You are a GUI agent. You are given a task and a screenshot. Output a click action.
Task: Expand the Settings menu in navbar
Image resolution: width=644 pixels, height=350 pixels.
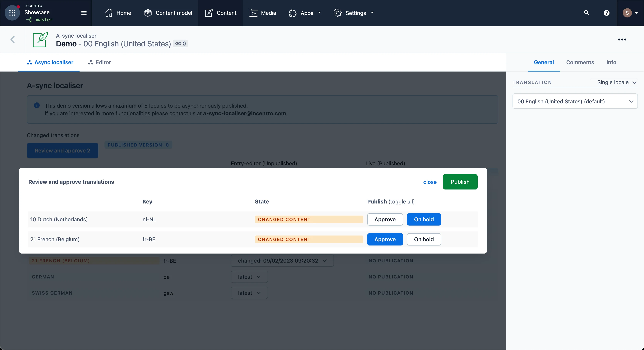pos(354,13)
